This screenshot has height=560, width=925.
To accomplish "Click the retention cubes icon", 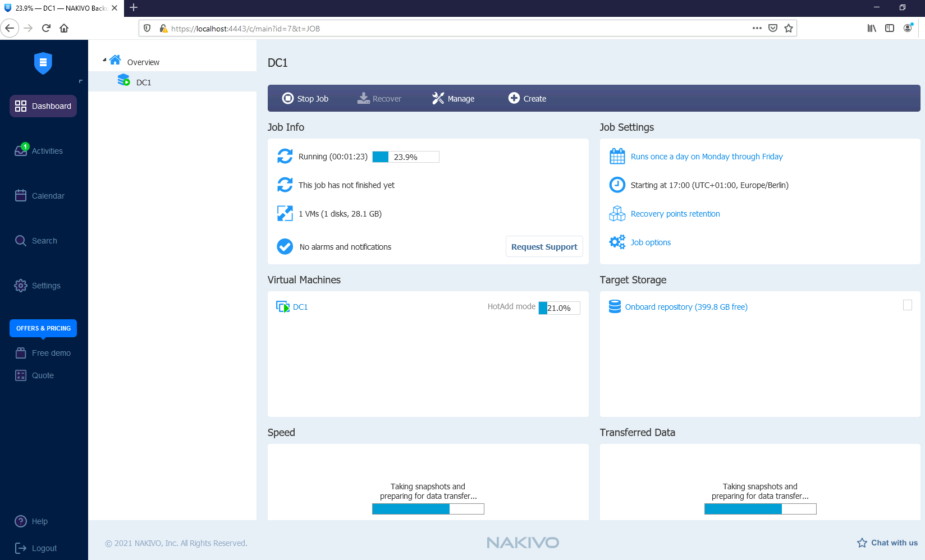I will [617, 213].
